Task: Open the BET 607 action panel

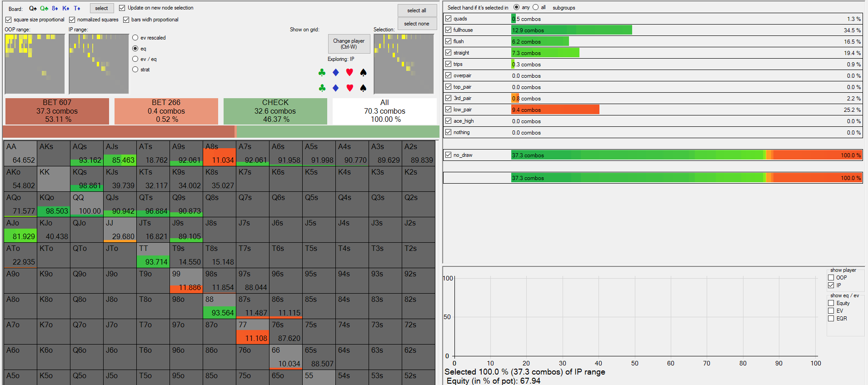Action: click(x=57, y=111)
